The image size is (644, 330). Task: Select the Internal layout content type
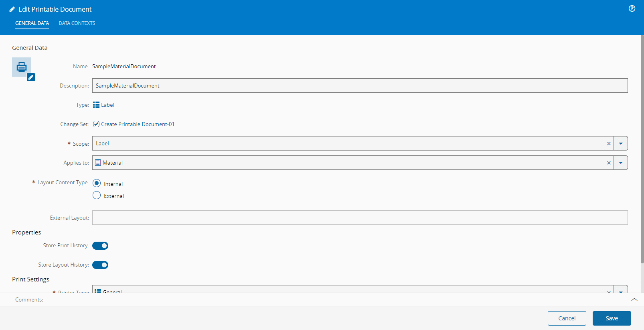(97, 183)
